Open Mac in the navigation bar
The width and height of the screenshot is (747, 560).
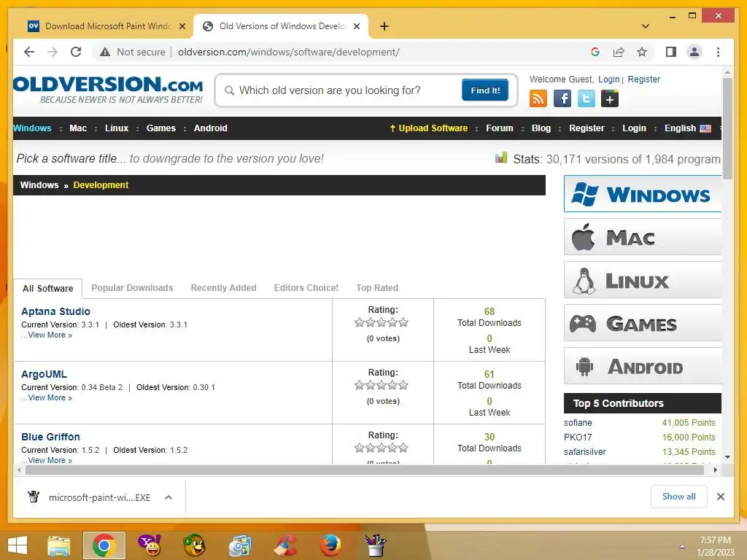coord(78,128)
